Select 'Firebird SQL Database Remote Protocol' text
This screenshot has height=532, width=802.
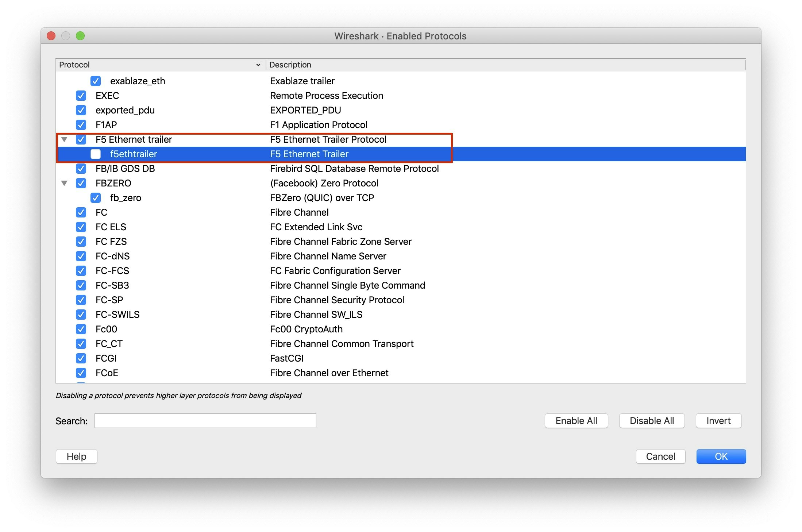tap(354, 169)
